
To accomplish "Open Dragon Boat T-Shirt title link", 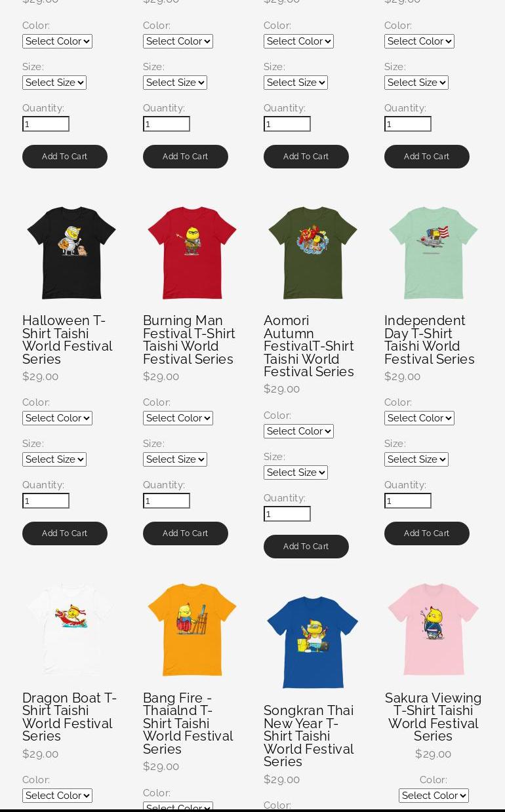I will pos(70,717).
